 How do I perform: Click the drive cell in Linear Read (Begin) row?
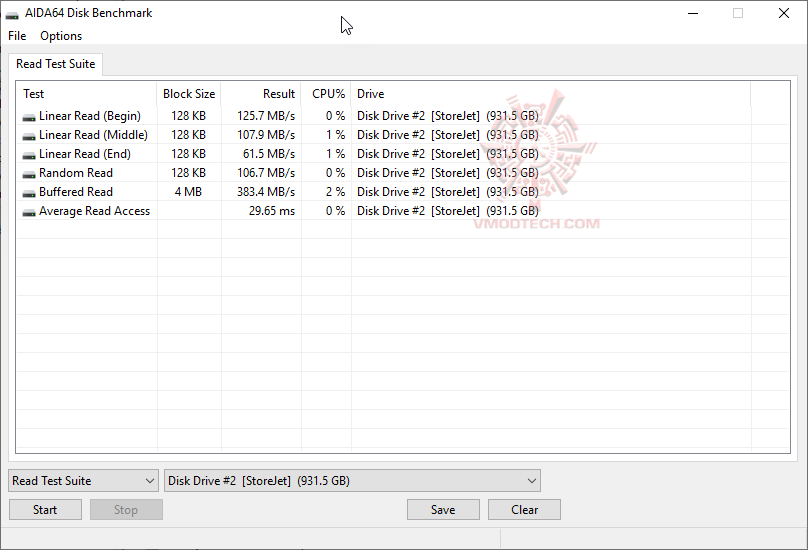(448, 116)
